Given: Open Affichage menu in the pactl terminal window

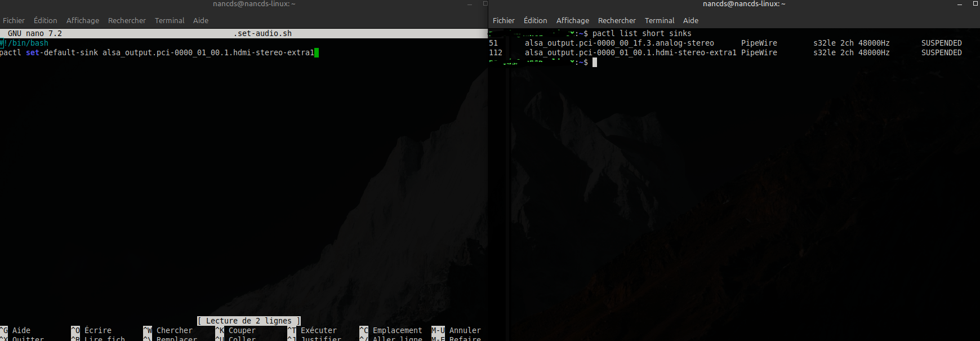Looking at the screenshot, I should 572,20.
